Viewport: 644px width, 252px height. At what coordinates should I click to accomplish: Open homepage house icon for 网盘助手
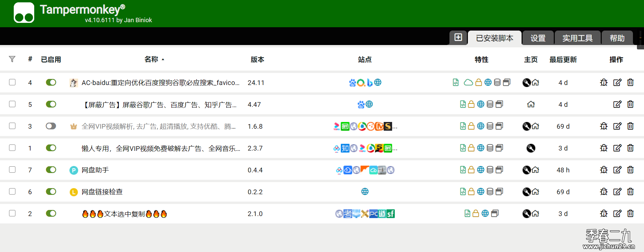tap(536, 170)
